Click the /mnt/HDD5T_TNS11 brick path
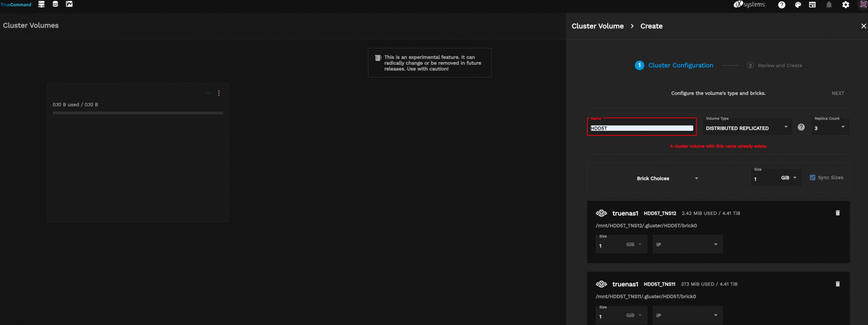 646,296
